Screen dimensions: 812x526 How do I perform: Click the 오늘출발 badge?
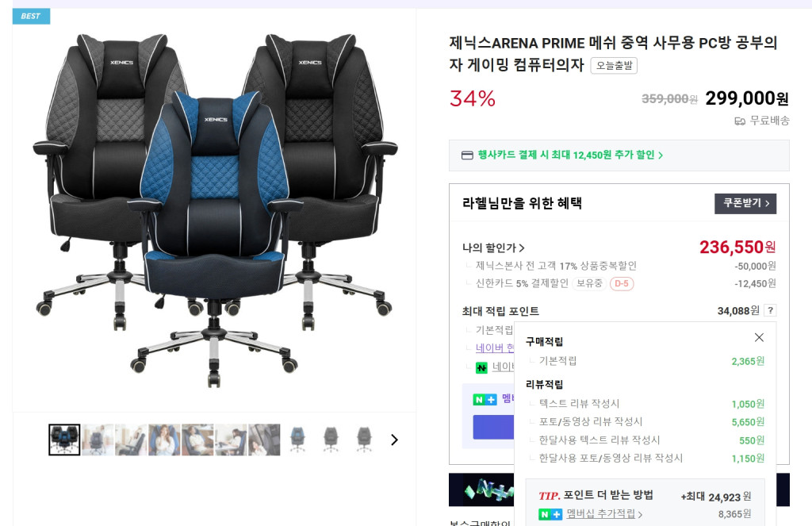pos(614,66)
